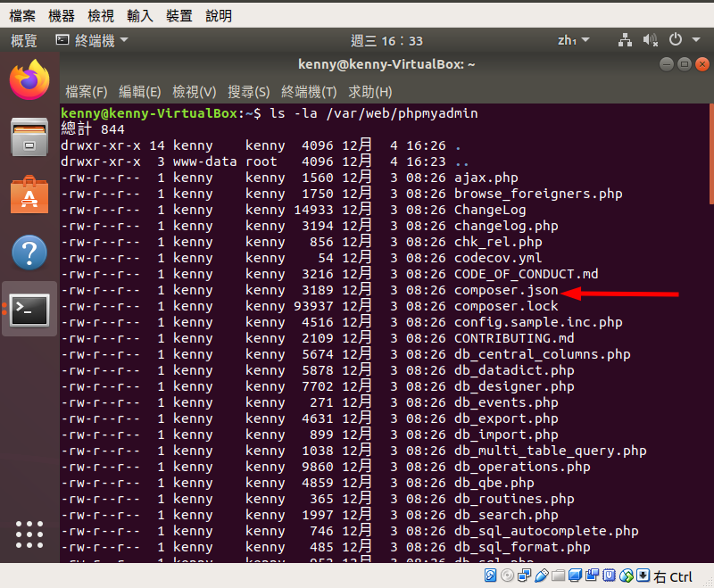Open the VirtualBox 裝置 menu
Viewport: 714px width, 588px height.
pos(179,16)
